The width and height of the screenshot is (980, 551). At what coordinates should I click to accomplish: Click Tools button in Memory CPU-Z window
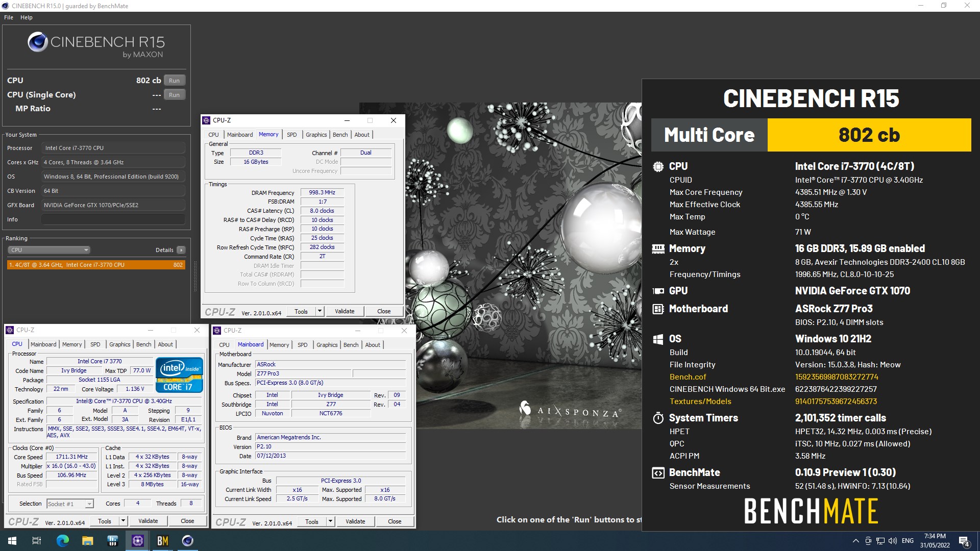[301, 311]
